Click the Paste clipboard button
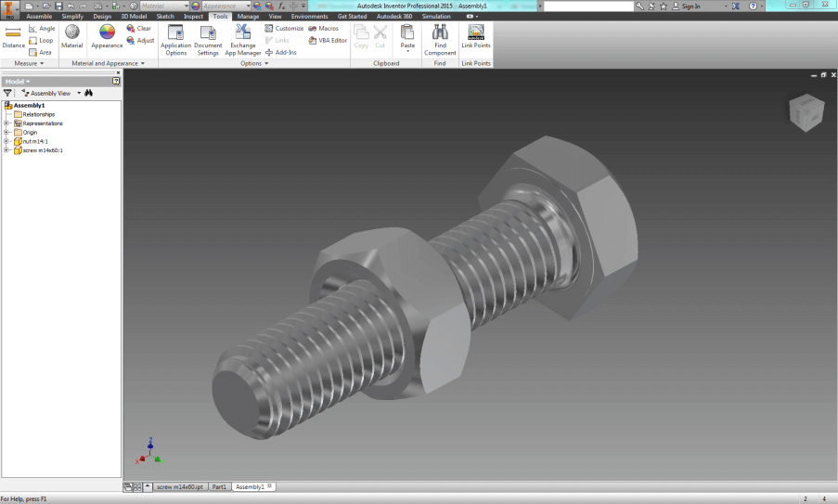 pyautogui.click(x=407, y=36)
